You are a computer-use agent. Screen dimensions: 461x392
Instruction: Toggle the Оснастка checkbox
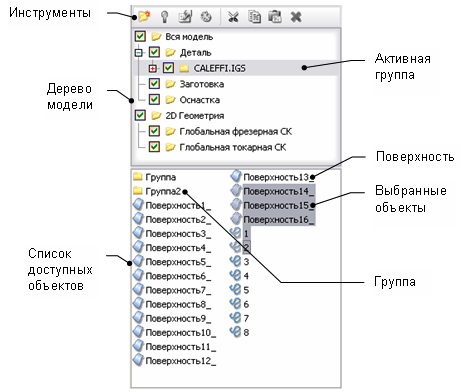[154, 100]
